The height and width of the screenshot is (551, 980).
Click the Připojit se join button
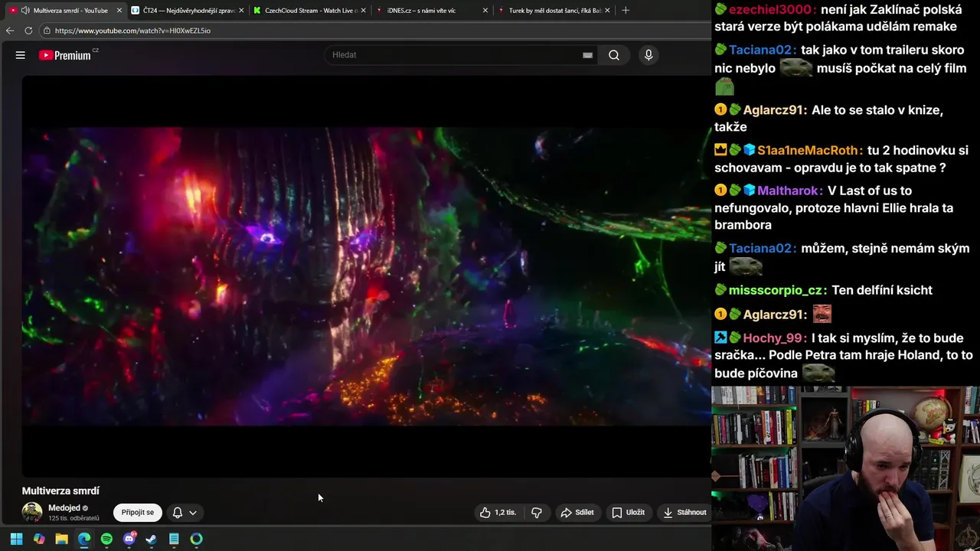(138, 513)
